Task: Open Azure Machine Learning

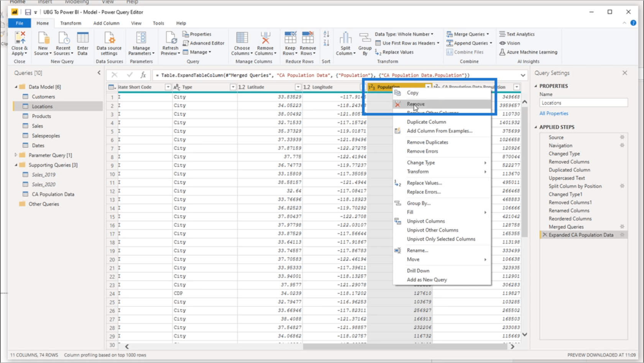Action: (528, 52)
